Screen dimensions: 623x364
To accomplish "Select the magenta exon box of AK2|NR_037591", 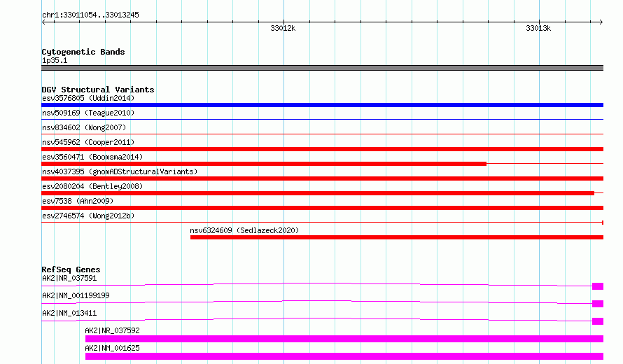I will [x=598, y=286].
